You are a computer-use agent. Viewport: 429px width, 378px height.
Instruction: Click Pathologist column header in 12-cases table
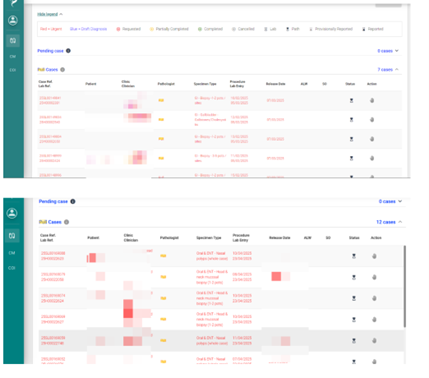pos(169,238)
